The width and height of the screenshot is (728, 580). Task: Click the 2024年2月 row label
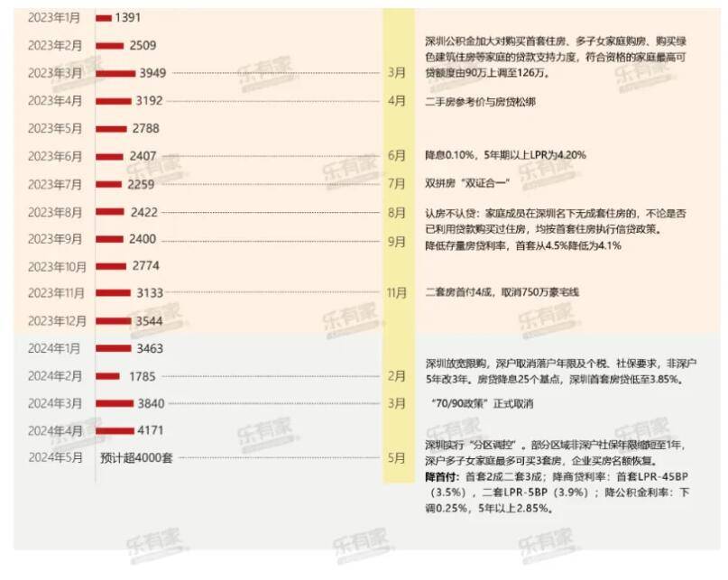click(55, 376)
